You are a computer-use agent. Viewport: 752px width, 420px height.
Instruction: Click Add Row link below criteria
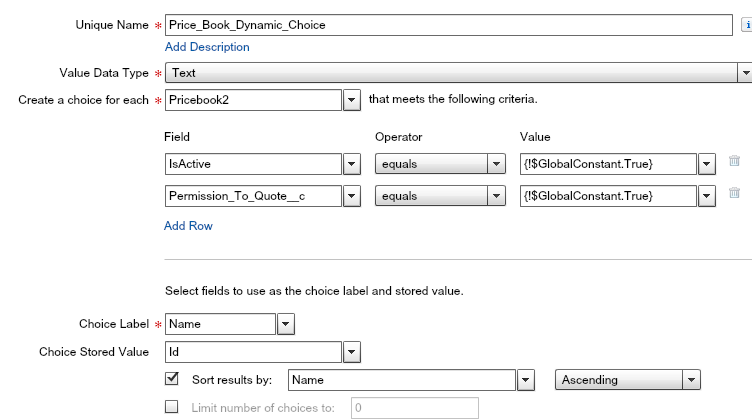(x=188, y=226)
